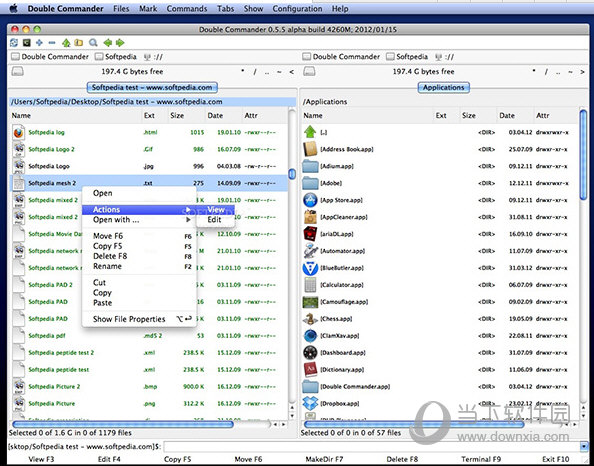Click the AppCleaner.app icon
This screenshot has height=466, width=594.
pos(310,217)
